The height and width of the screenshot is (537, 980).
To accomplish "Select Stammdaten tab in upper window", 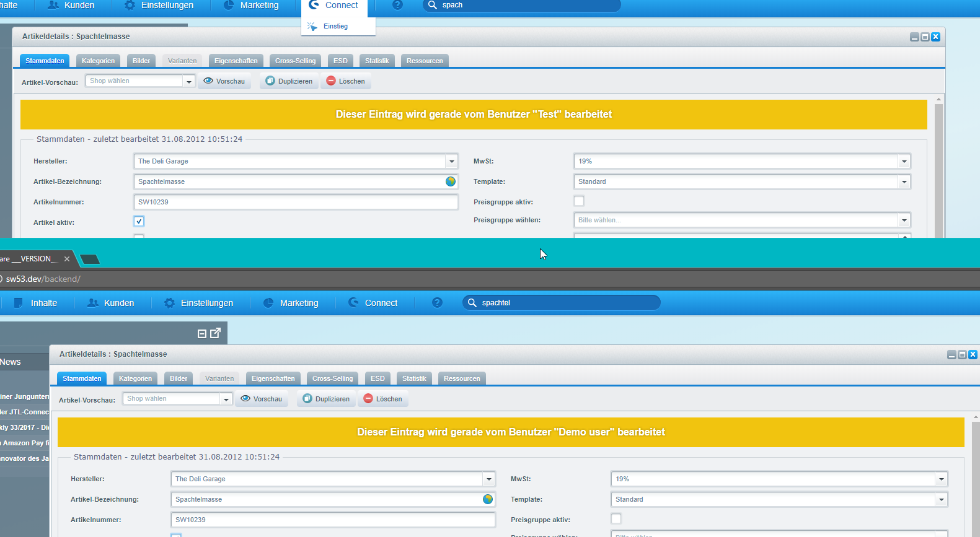I will (x=45, y=61).
